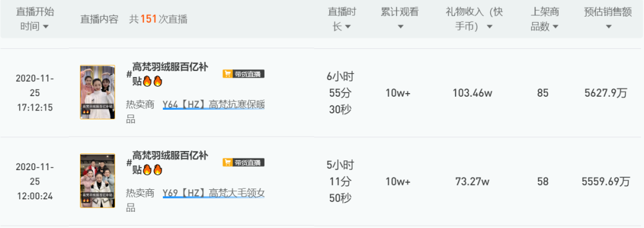Click the 带货直播 badge in second row
This screenshot has height=228, width=644.
click(243, 163)
